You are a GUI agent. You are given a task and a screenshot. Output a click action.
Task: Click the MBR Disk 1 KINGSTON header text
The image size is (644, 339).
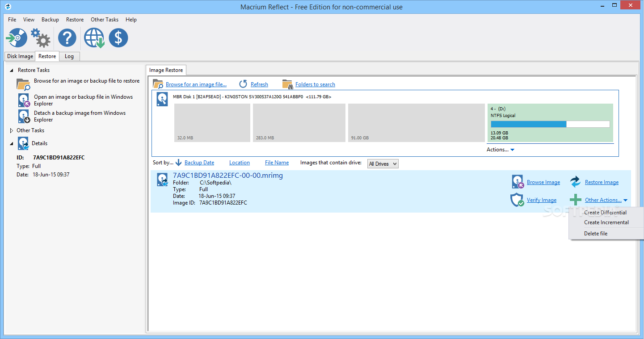pyautogui.click(x=252, y=97)
